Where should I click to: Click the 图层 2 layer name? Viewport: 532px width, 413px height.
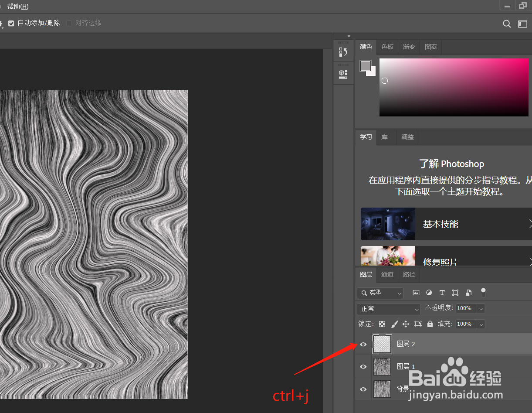click(x=406, y=344)
